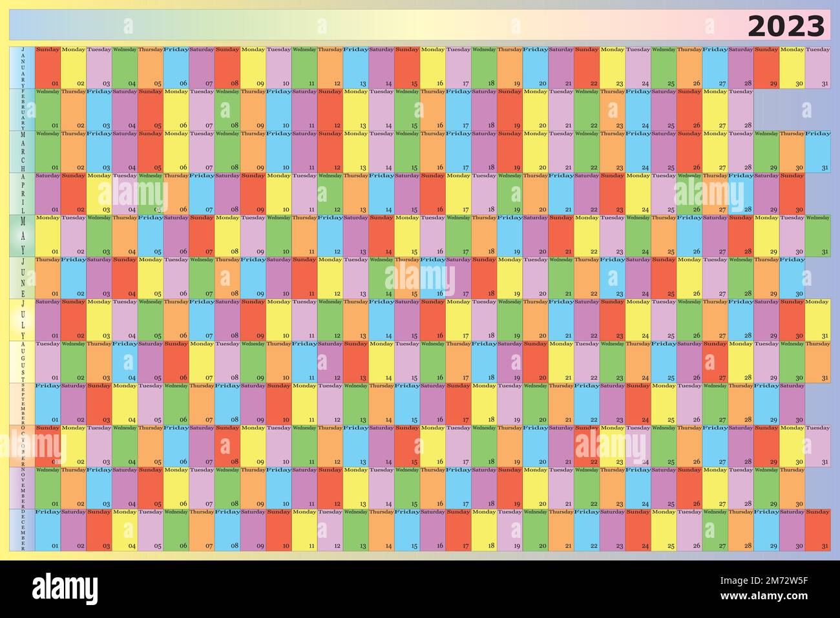Open the January 20 Friday cell

pyautogui.click(x=536, y=67)
